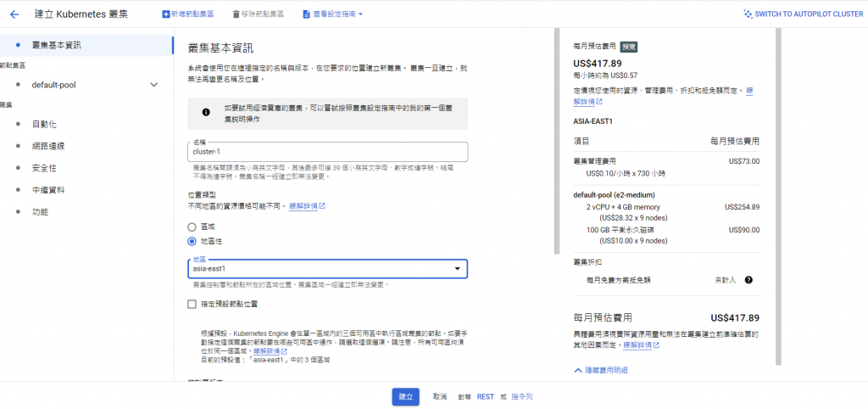868x409 pixels.
Task: Open 自動化 section
Action: click(44, 124)
